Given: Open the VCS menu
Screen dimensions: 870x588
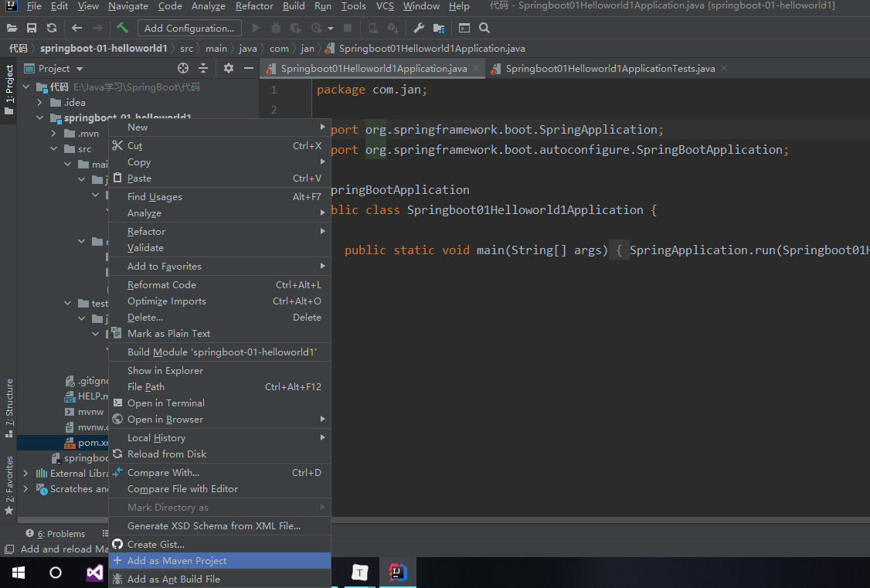Looking at the screenshot, I should point(385,6).
